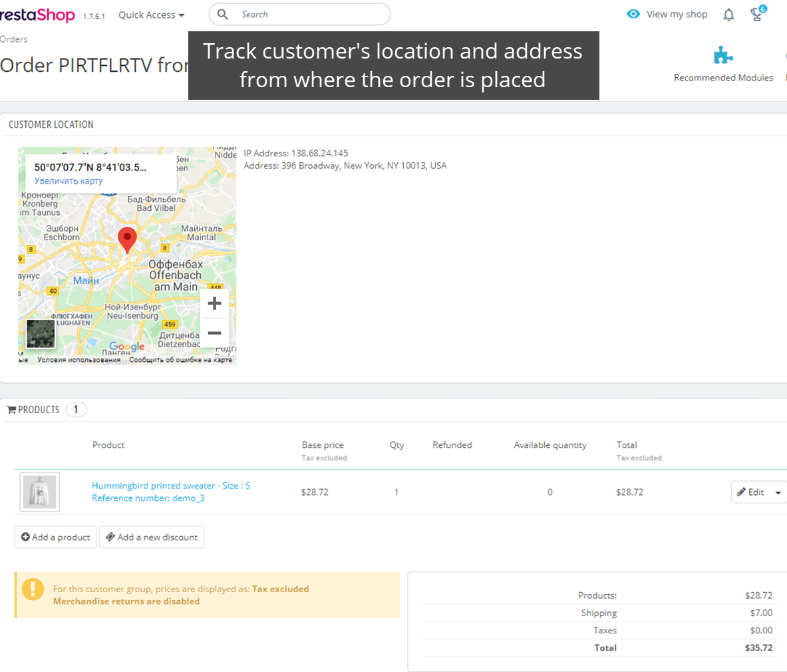
Task: Click Available quantity value 0
Action: [550, 492]
